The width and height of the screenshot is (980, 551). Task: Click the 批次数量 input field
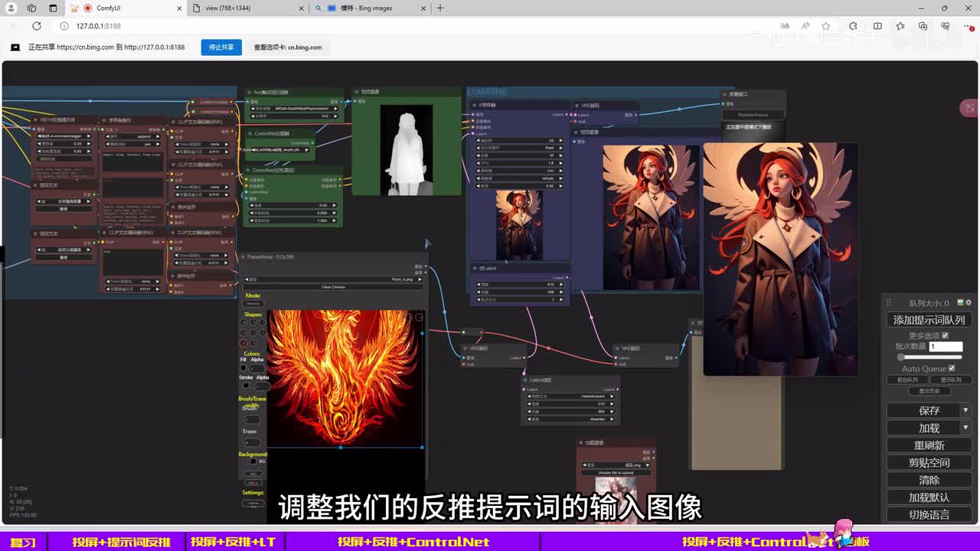coord(946,347)
